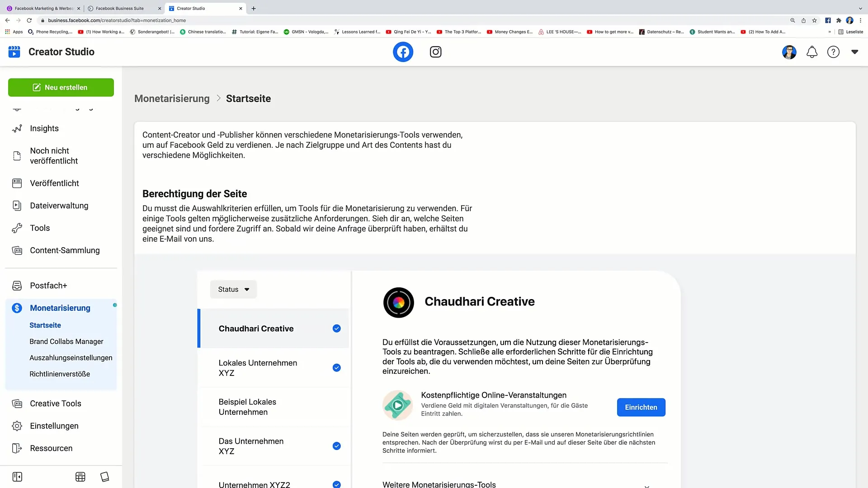Open the Leseliste reading list
868x488 pixels.
click(850, 32)
